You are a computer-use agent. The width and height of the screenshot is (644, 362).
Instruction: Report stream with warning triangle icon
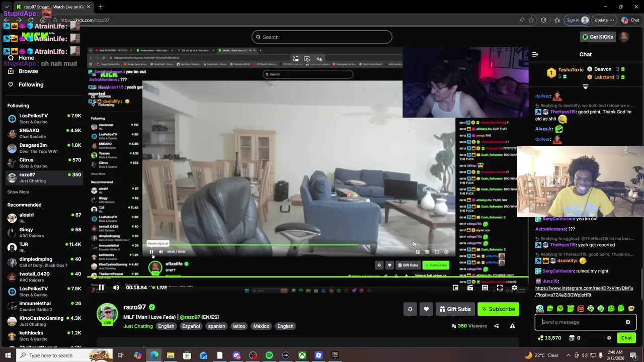click(x=512, y=326)
